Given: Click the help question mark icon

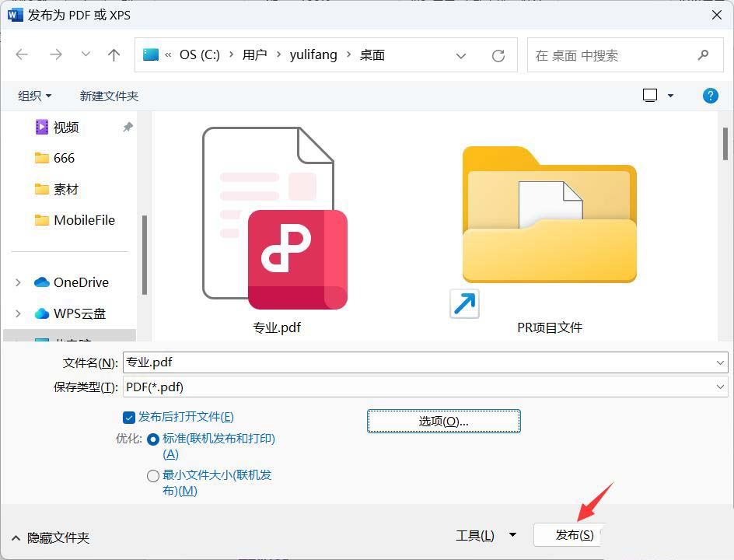Looking at the screenshot, I should 709,95.
